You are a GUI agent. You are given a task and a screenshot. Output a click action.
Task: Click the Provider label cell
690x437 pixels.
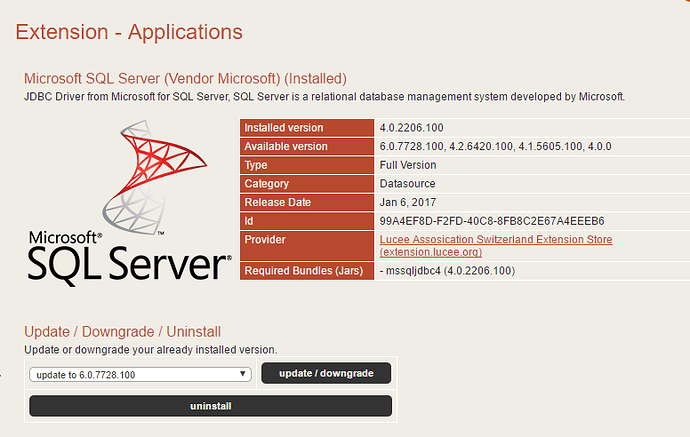pos(307,246)
